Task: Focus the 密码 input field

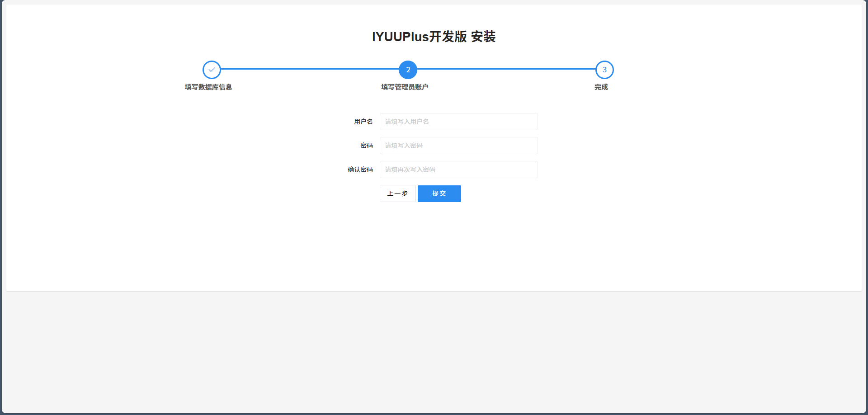Action: pos(458,146)
